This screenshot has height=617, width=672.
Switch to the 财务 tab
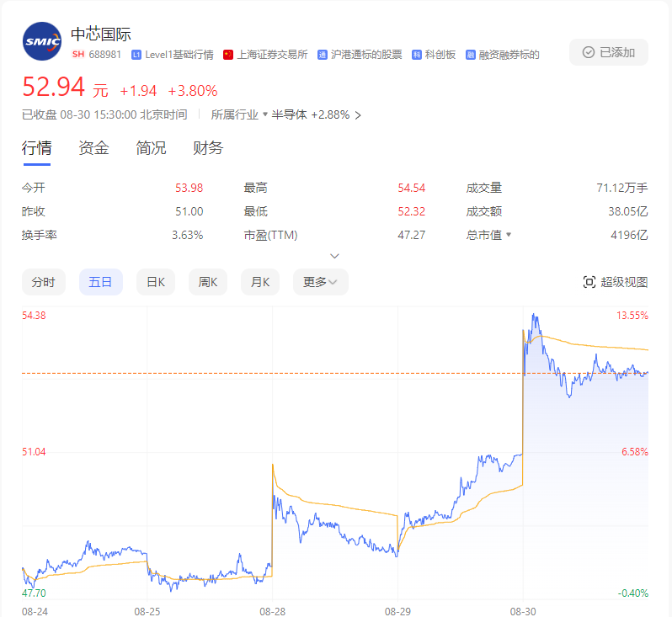pyautogui.click(x=208, y=148)
